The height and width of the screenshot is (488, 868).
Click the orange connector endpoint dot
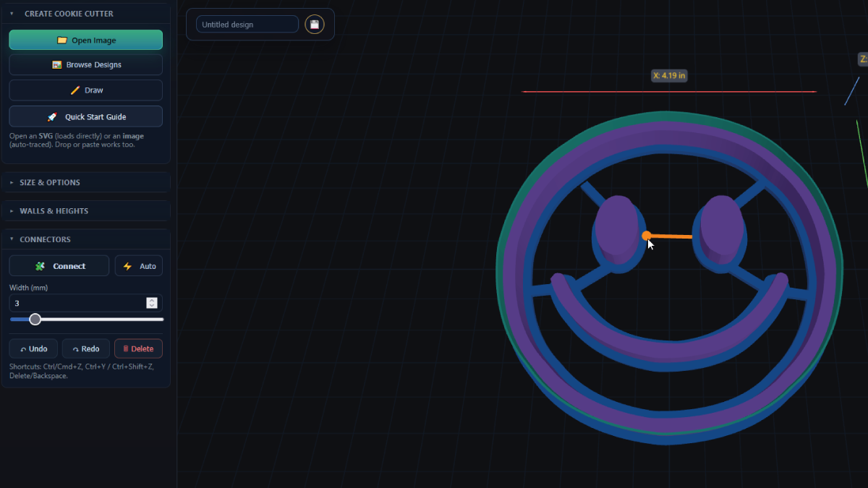click(x=647, y=236)
